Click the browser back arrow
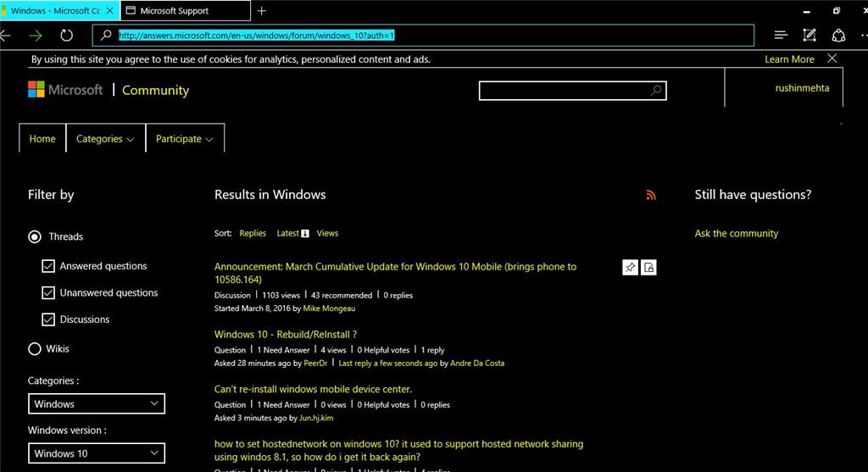The height and width of the screenshot is (472, 868). coord(5,36)
